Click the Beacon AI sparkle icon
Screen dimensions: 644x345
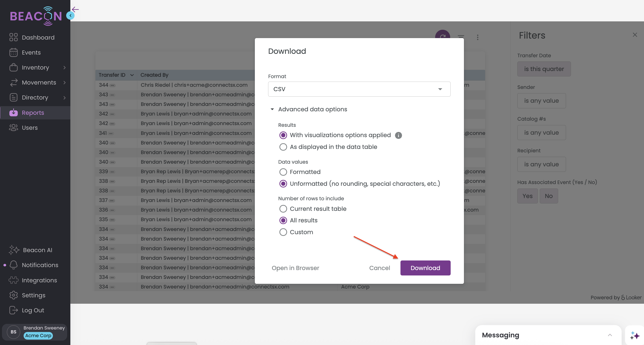coord(14,250)
